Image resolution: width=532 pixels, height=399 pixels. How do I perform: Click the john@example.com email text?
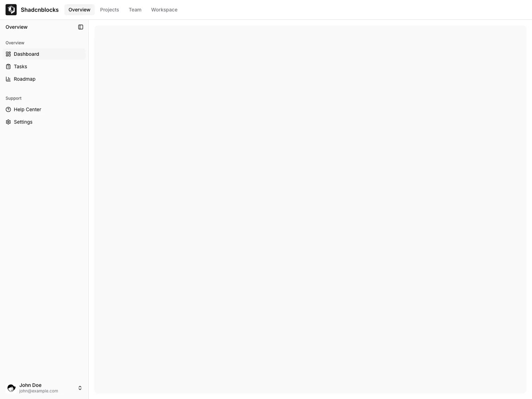coord(38,391)
